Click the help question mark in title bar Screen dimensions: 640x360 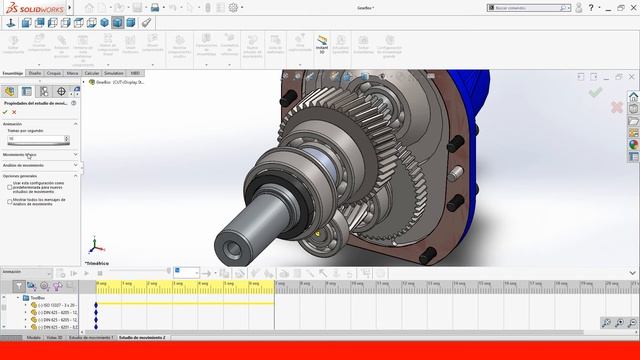pos(591,7)
